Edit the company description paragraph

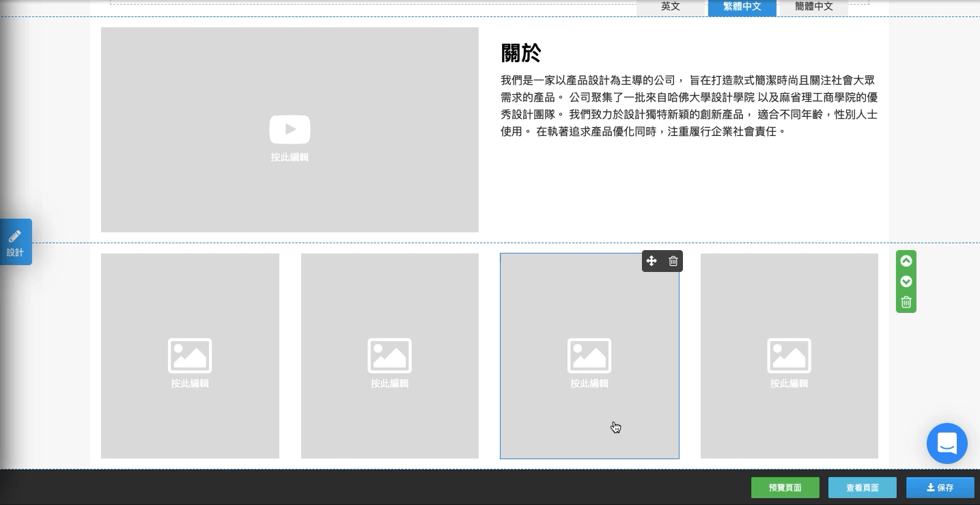click(689, 106)
